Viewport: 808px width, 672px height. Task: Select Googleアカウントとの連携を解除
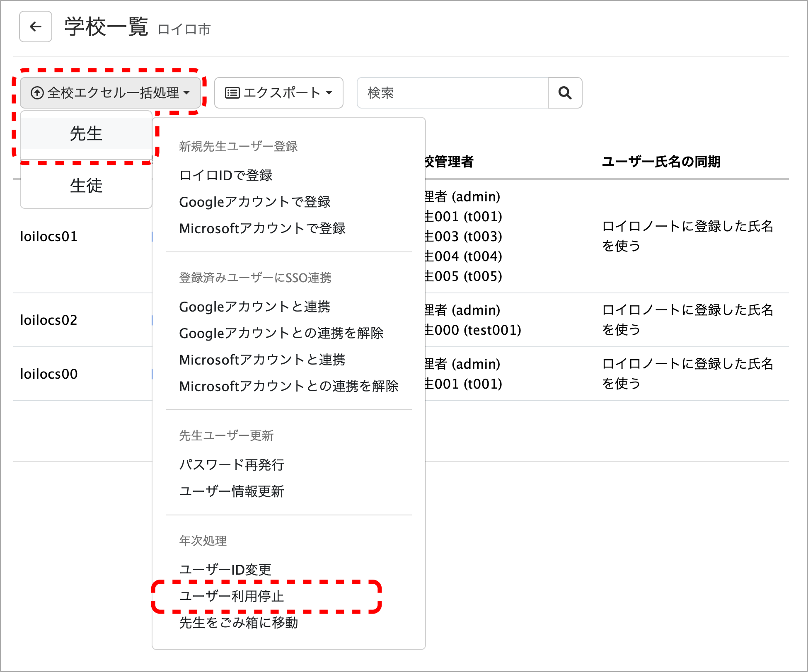pos(281,333)
